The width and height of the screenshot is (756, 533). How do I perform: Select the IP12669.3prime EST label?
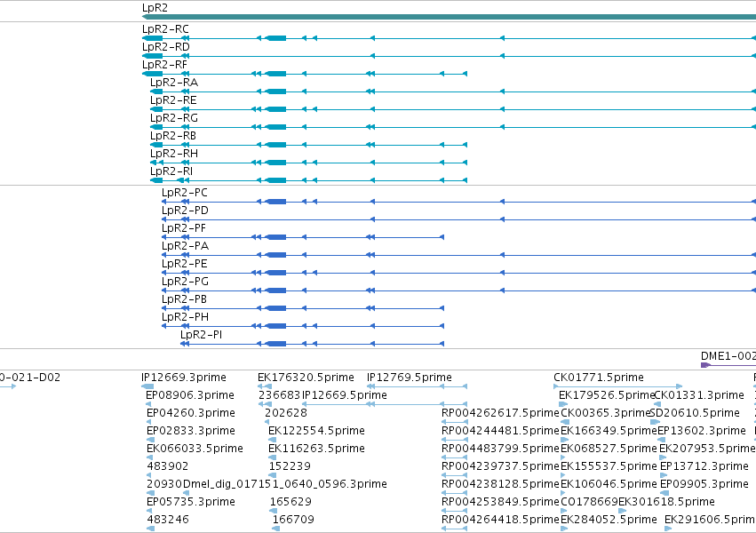click(184, 378)
